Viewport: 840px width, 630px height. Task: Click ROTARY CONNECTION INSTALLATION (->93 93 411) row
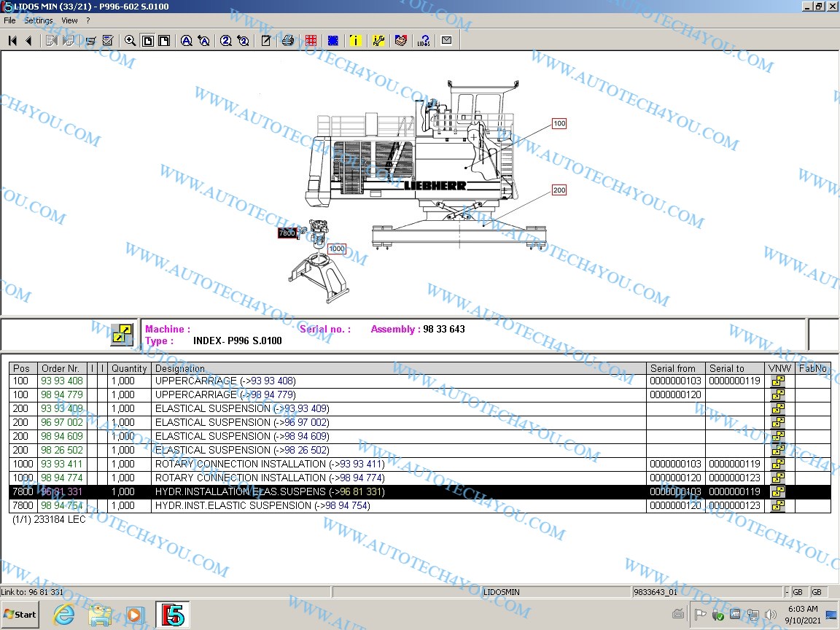click(x=270, y=464)
